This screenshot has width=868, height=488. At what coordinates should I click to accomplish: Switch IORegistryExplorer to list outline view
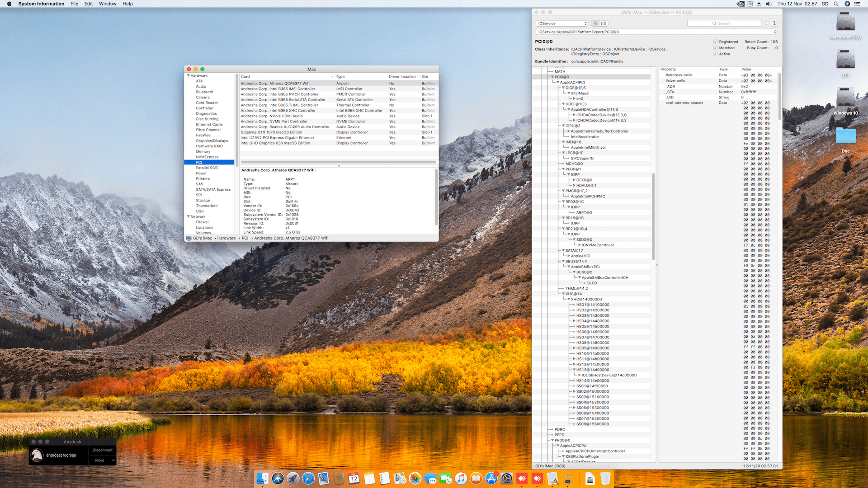tap(595, 23)
